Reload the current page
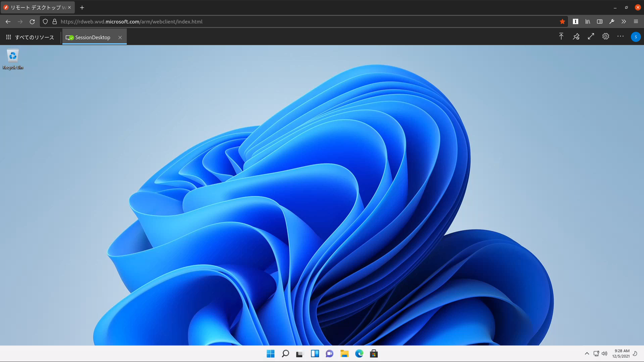Viewport: 644px width, 362px height. (32, 21)
